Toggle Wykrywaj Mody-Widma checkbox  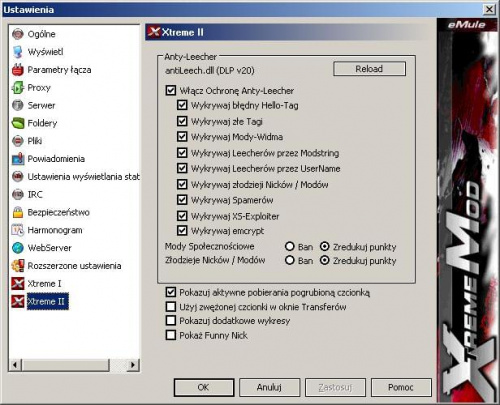[182, 137]
